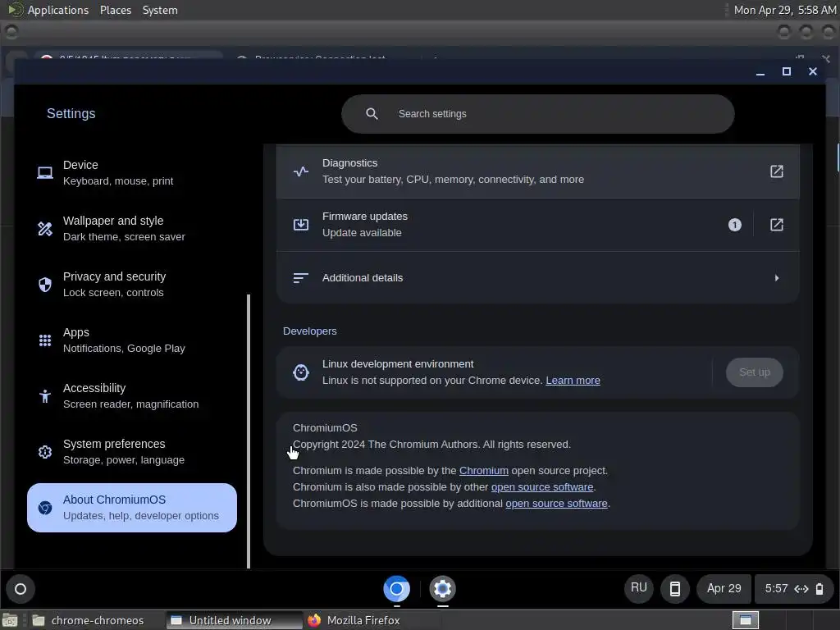This screenshot has width=840, height=630.
Task: Click the Firmware updates row text
Action: click(365, 225)
